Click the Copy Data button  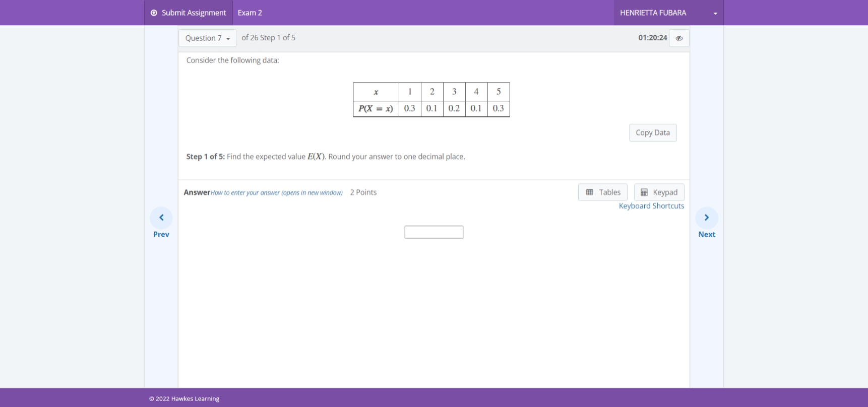[x=653, y=132]
